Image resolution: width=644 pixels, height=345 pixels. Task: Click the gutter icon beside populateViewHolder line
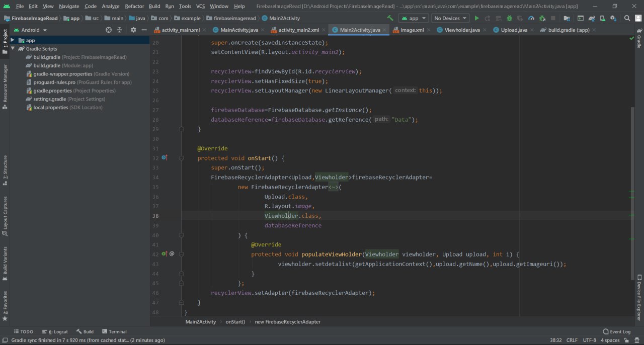(x=164, y=254)
